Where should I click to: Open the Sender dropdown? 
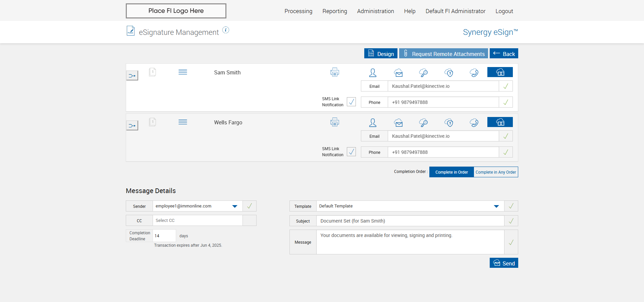tap(198, 206)
